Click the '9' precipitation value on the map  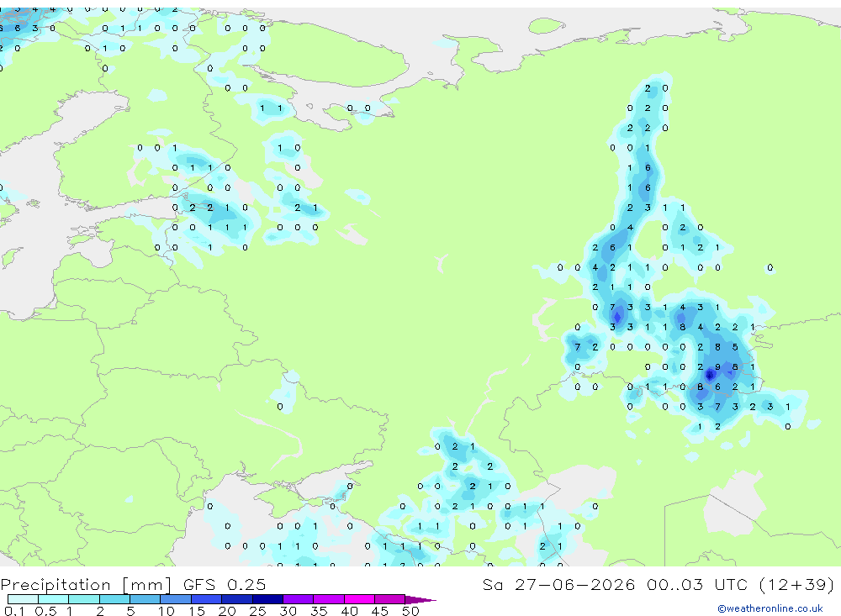pyautogui.click(x=717, y=367)
